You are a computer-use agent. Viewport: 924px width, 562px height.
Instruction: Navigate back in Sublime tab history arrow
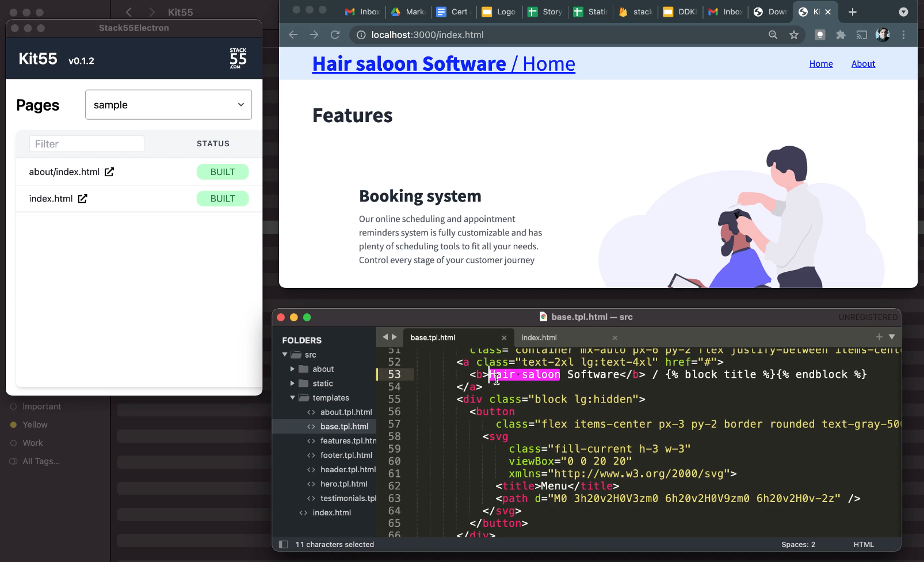tap(385, 337)
